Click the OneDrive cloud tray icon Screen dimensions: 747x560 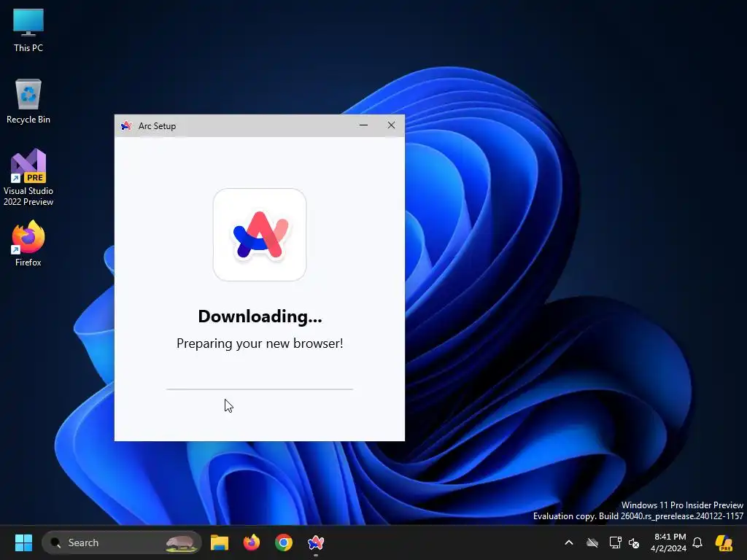pyautogui.click(x=592, y=542)
